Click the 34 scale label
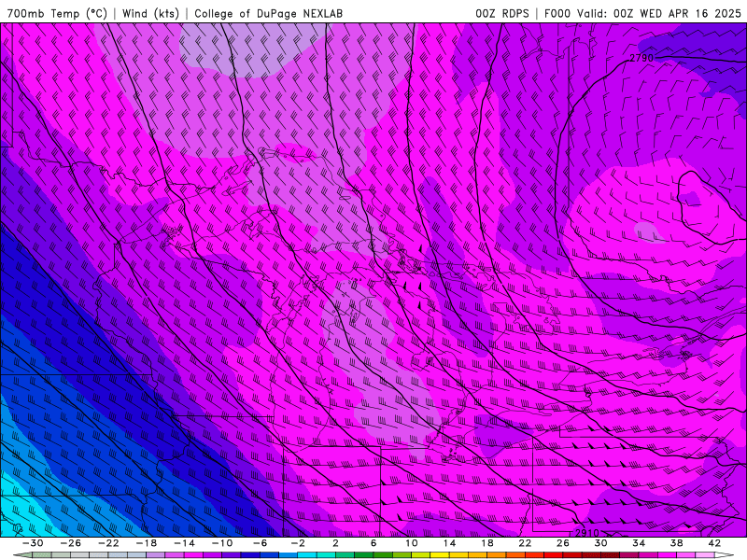The image size is (747, 560). [639, 543]
